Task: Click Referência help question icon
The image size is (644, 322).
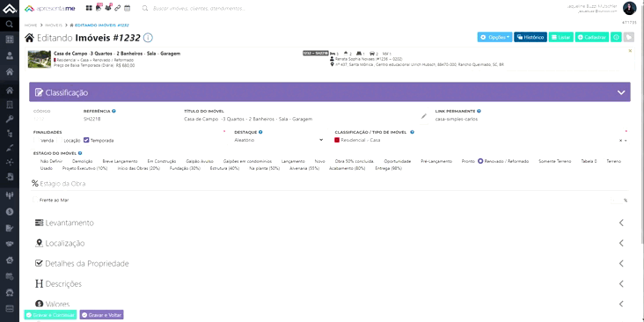Action: [113, 111]
